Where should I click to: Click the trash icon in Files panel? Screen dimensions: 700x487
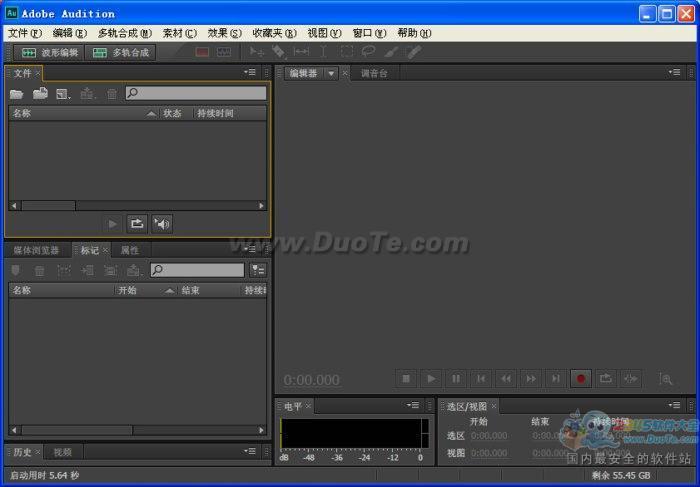(112, 94)
